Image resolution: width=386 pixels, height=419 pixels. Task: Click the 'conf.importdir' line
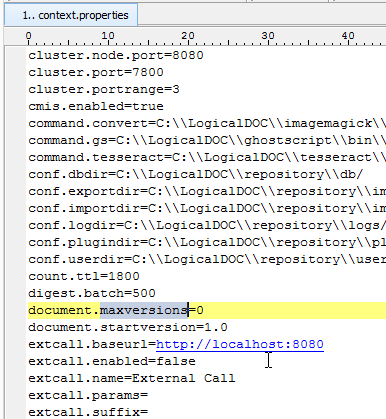tap(207, 208)
